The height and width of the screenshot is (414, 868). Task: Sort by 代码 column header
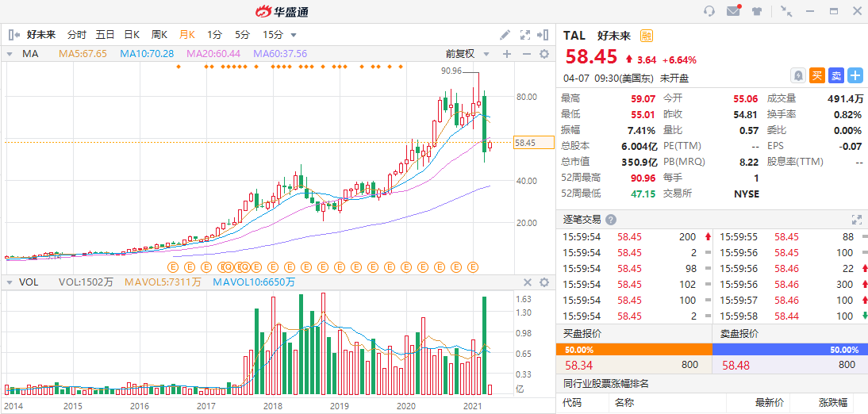coord(572,402)
